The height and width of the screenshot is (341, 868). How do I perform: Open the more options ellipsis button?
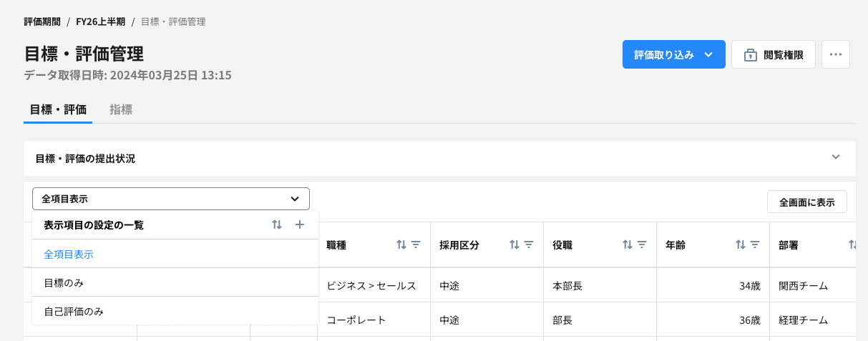click(835, 54)
